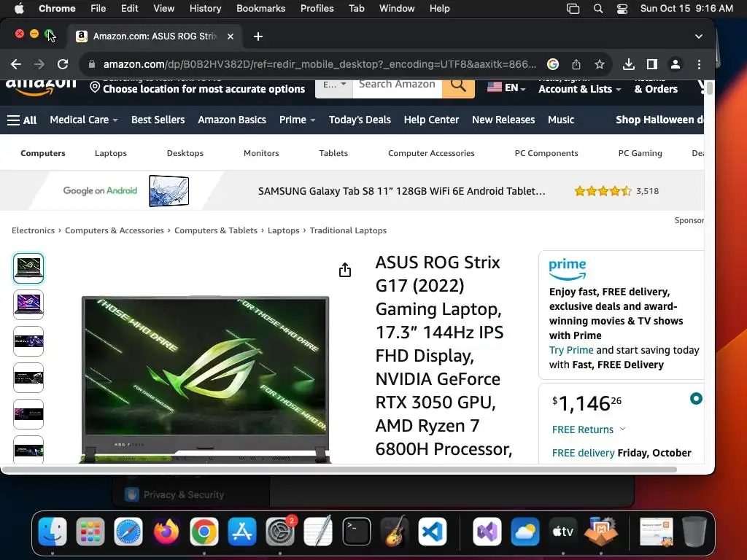Click the menu bar date and time
Screen dimensions: 747x560
pos(686,9)
